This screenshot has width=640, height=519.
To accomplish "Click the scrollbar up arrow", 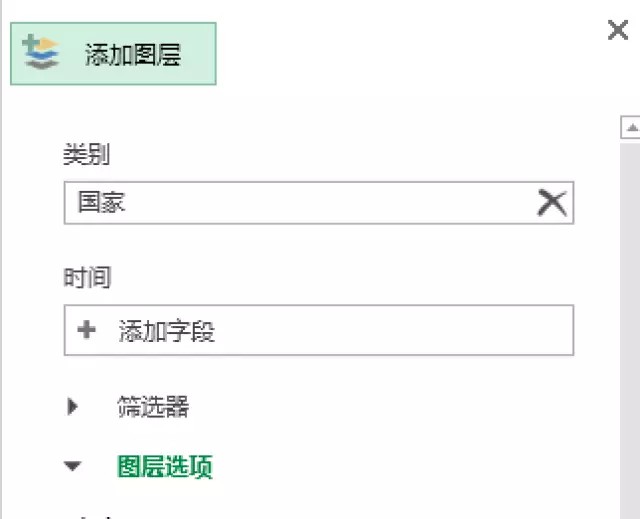I will click(630, 127).
